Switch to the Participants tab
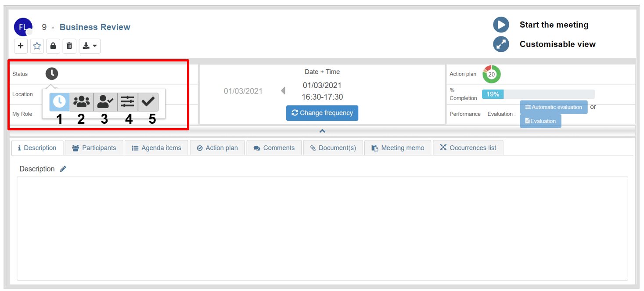 94,148
